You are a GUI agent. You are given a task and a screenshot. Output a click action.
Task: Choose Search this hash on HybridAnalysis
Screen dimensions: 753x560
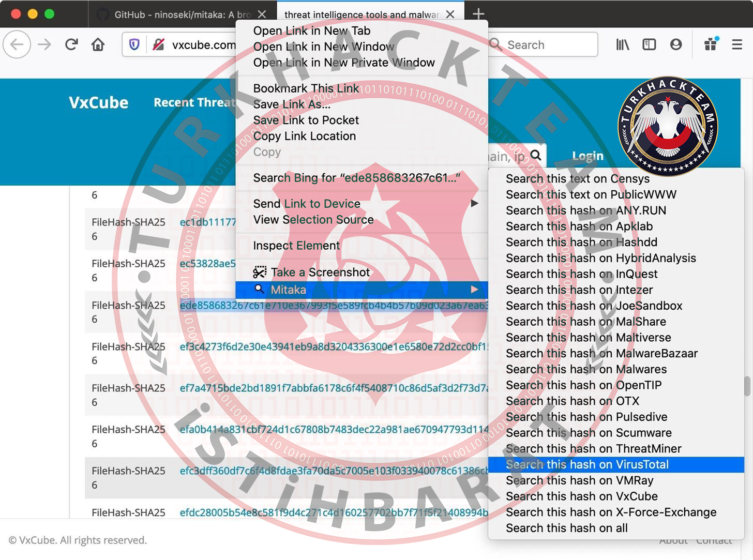[x=616, y=259]
